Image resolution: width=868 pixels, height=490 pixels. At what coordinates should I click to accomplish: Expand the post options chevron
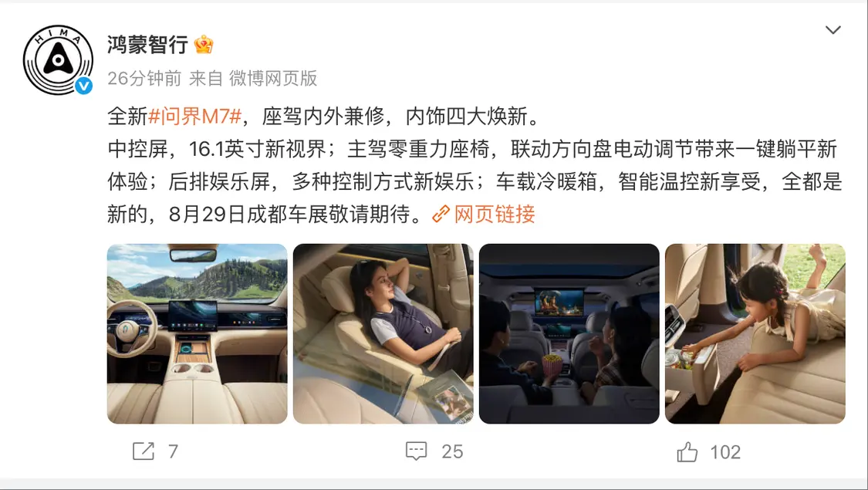833,30
